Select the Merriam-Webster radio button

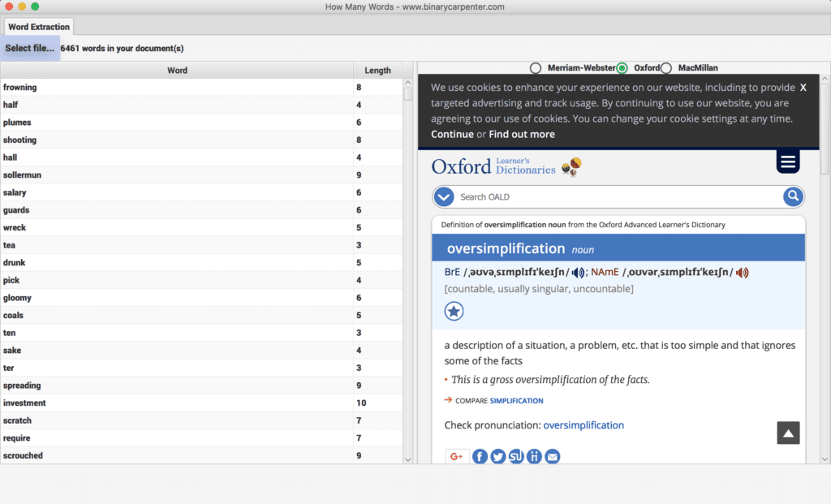point(536,68)
